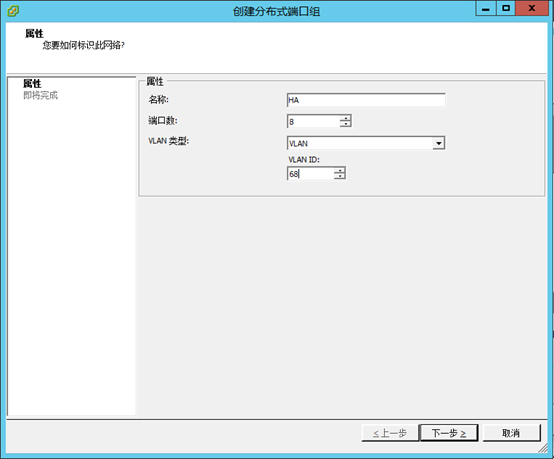Open the VLAN 类型 dropdown

[438, 143]
